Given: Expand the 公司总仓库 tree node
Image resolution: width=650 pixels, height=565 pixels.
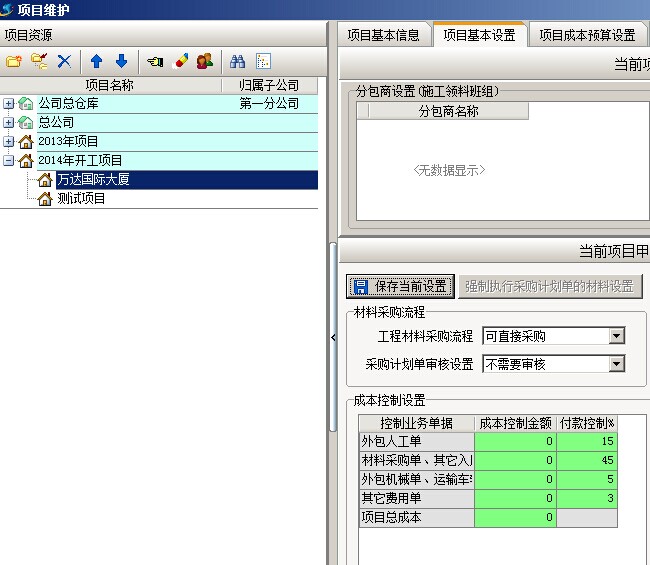Looking at the screenshot, I should click(x=9, y=103).
